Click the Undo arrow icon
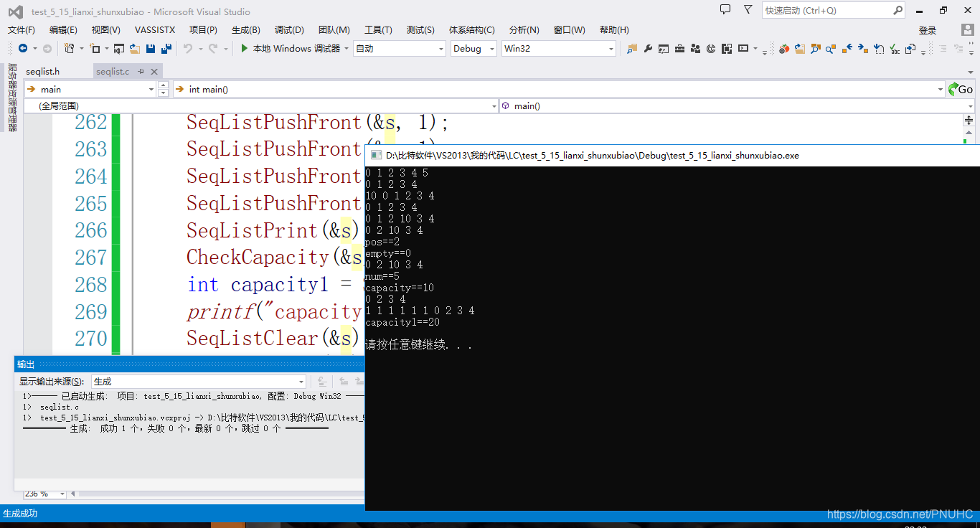The image size is (980, 528). pyautogui.click(x=188, y=49)
